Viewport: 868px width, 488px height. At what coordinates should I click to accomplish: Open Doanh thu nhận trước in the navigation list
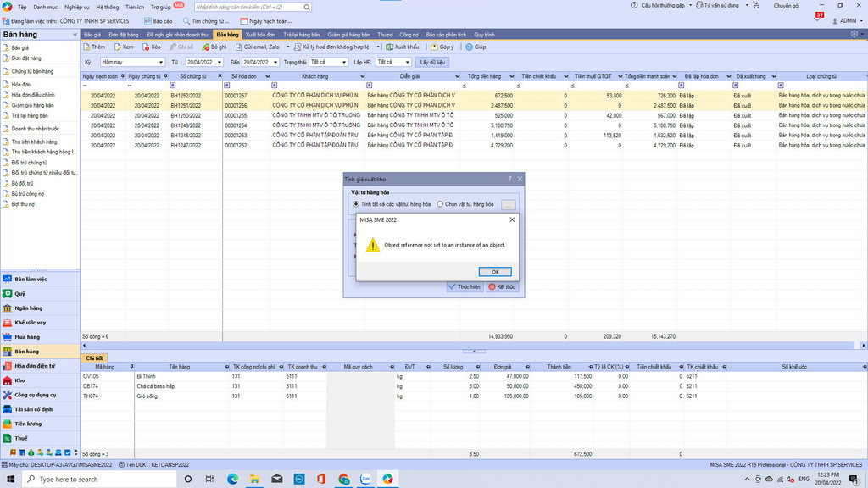click(x=36, y=129)
